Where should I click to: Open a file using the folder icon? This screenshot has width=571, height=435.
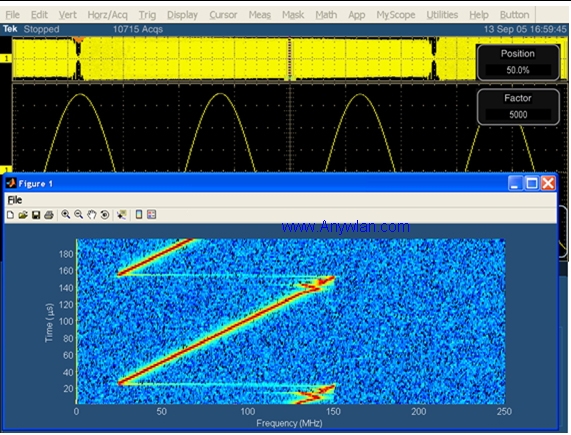[x=23, y=215]
